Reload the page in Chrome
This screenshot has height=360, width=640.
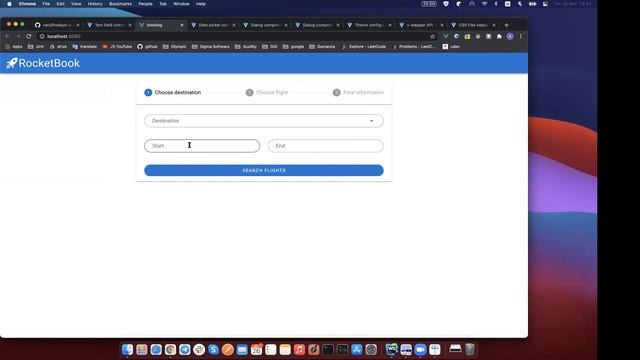click(x=29, y=36)
